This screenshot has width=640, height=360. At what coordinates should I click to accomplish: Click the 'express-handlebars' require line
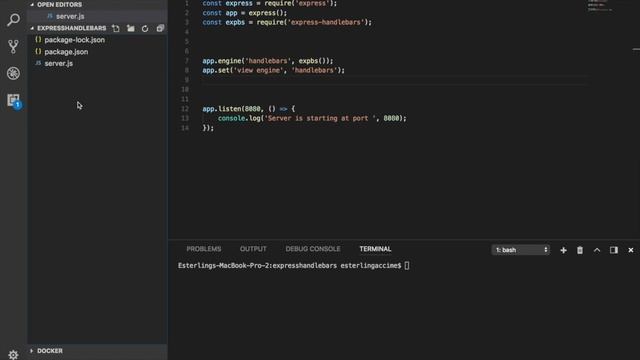coord(287,22)
